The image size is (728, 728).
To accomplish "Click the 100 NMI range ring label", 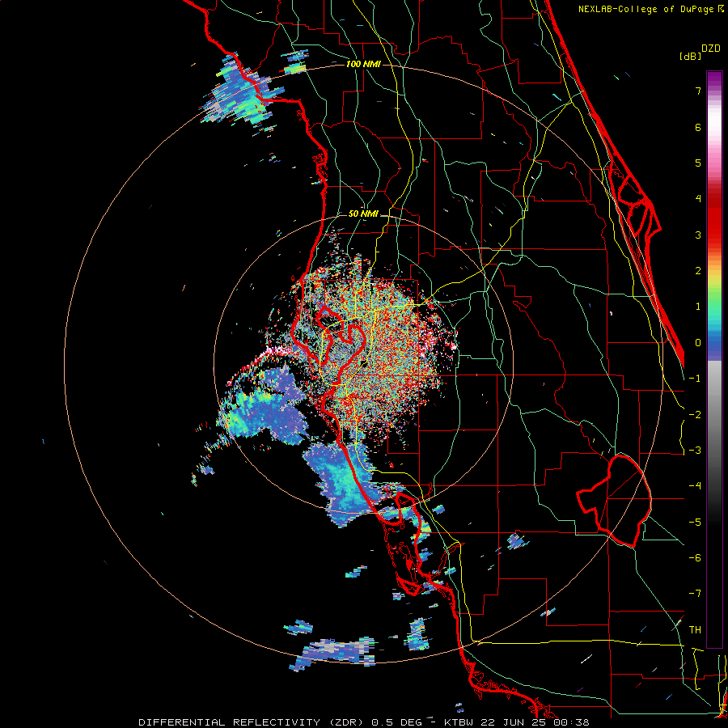I will (363, 64).
